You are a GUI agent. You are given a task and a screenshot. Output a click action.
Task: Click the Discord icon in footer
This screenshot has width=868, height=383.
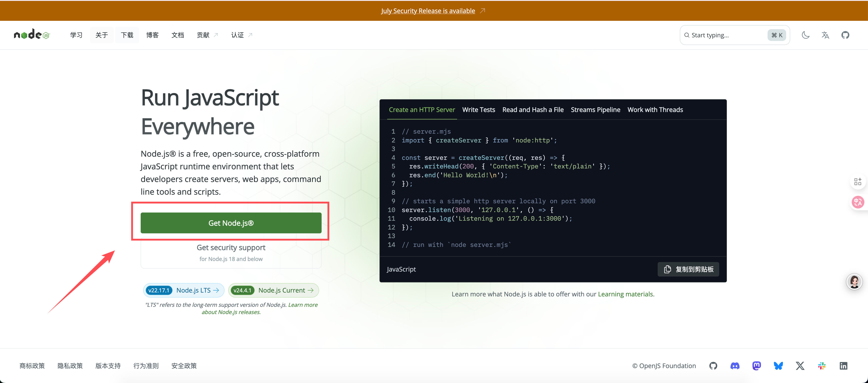pyautogui.click(x=735, y=366)
